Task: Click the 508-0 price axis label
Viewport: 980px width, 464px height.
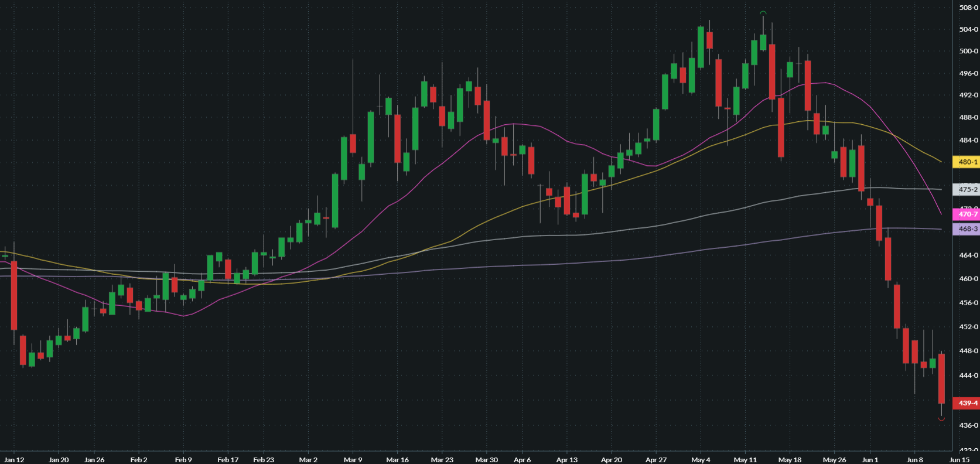Action: pyautogui.click(x=968, y=8)
